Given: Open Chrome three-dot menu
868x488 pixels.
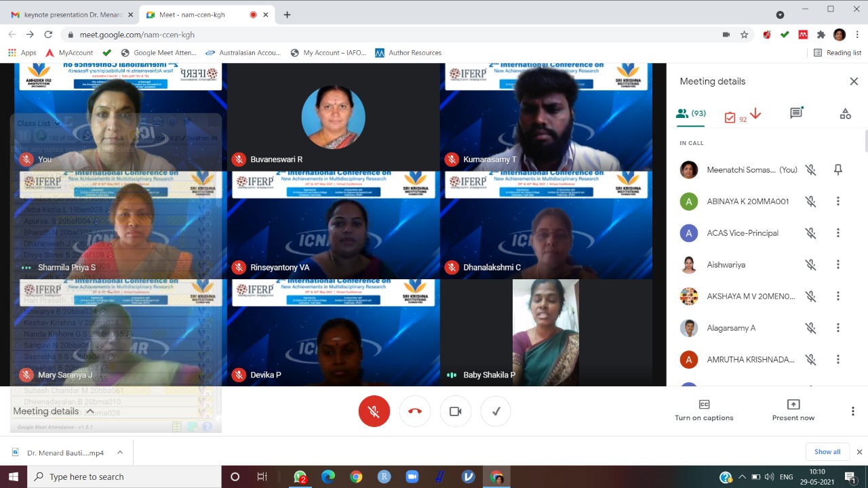Looking at the screenshot, I should (857, 35).
